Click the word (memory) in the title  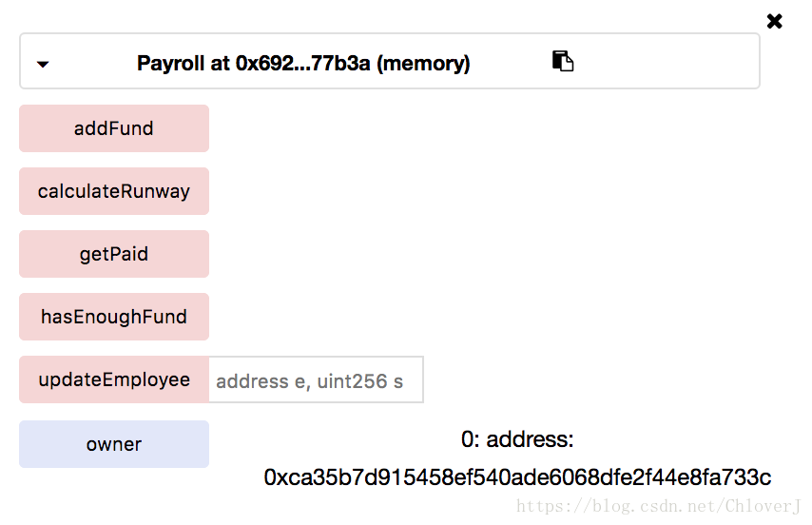coord(423,63)
